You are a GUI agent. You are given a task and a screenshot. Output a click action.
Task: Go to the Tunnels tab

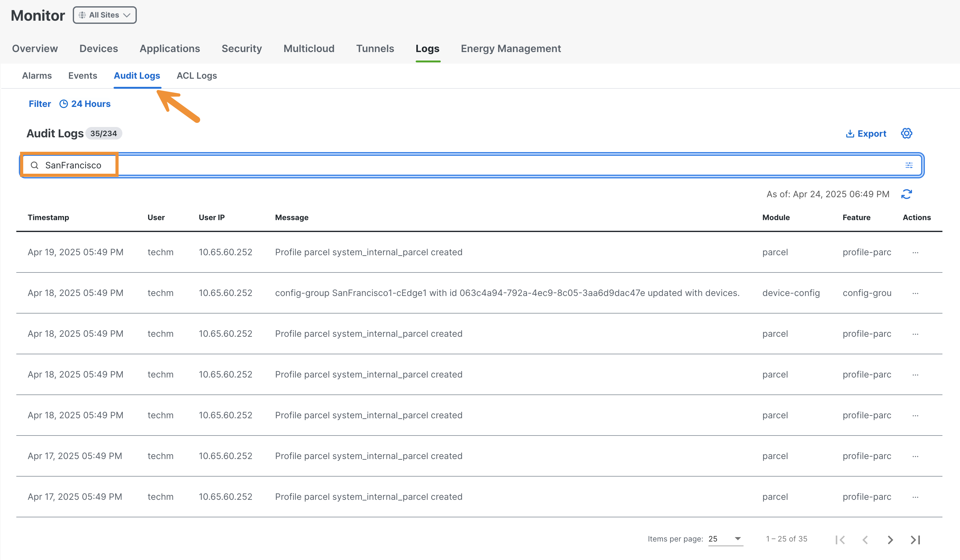coord(375,48)
